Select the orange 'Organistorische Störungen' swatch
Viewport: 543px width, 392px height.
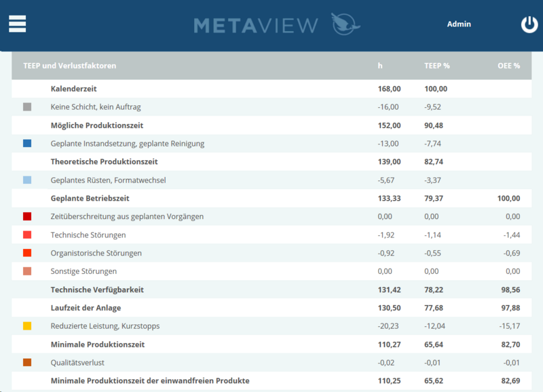pyautogui.click(x=28, y=253)
